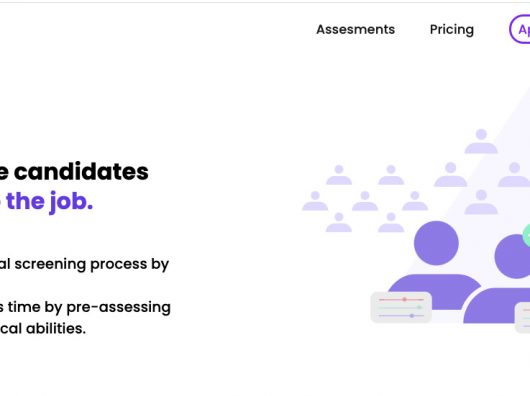Image resolution: width=530 pixels, height=396 pixels.
Task: Click the purple slider in the gray card
Action: tap(401, 316)
